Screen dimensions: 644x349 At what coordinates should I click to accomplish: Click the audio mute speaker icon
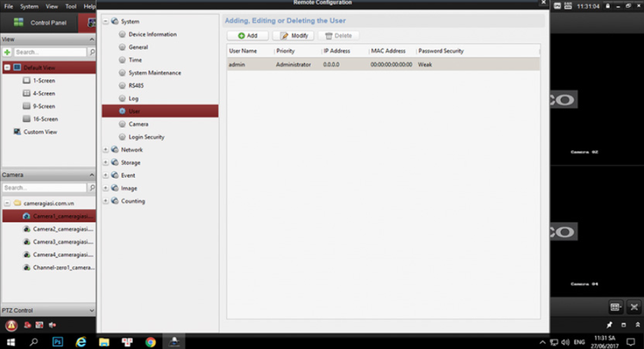52,325
